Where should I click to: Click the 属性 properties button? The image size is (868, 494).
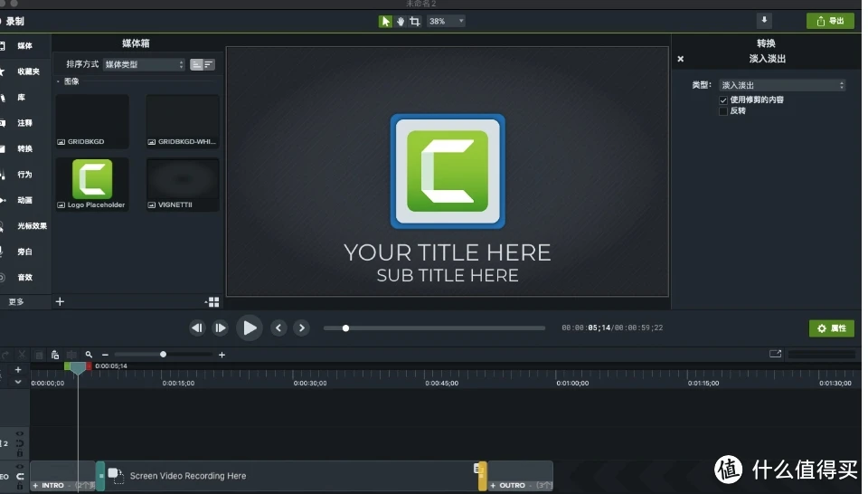(831, 328)
